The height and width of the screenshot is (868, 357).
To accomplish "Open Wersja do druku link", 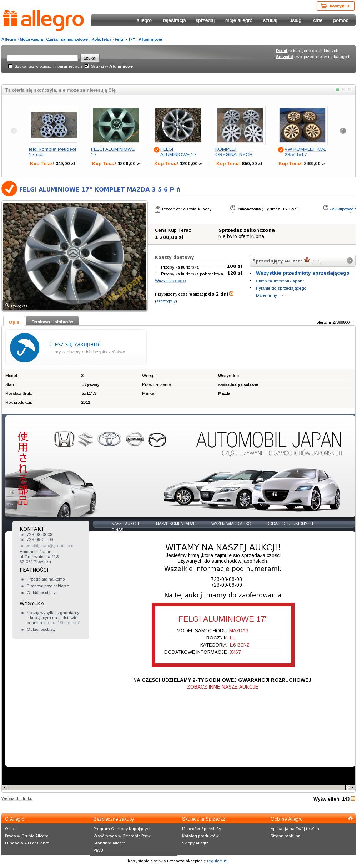I will [x=17, y=798].
